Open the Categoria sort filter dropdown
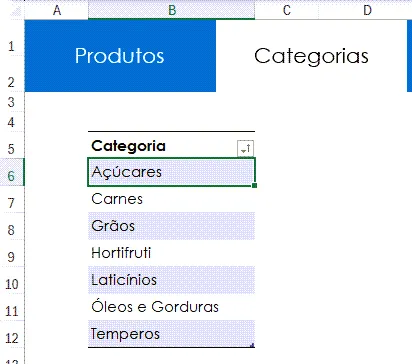This screenshot has height=364, width=412. tap(245, 148)
